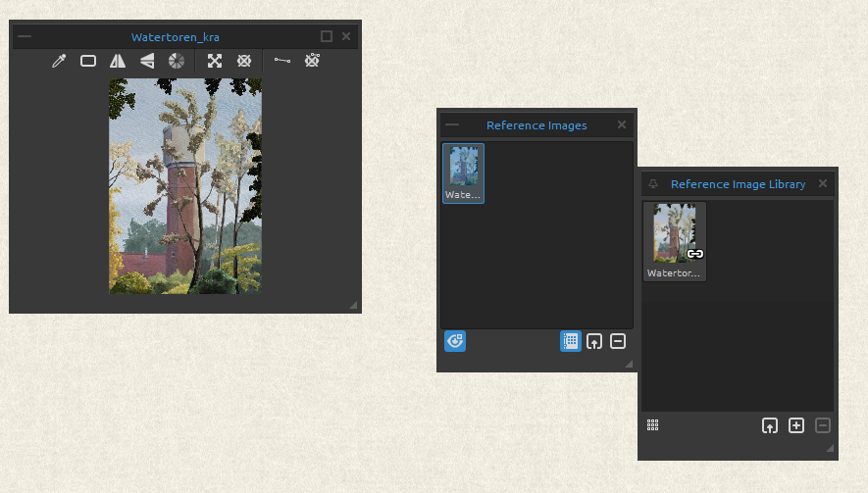Pin the Reference Image Library panel
The image size is (868, 493).
[x=653, y=184]
